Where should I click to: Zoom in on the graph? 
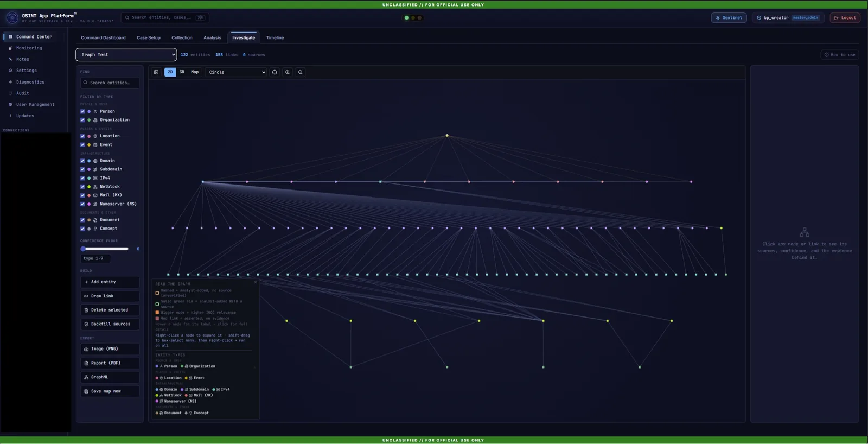coord(288,72)
